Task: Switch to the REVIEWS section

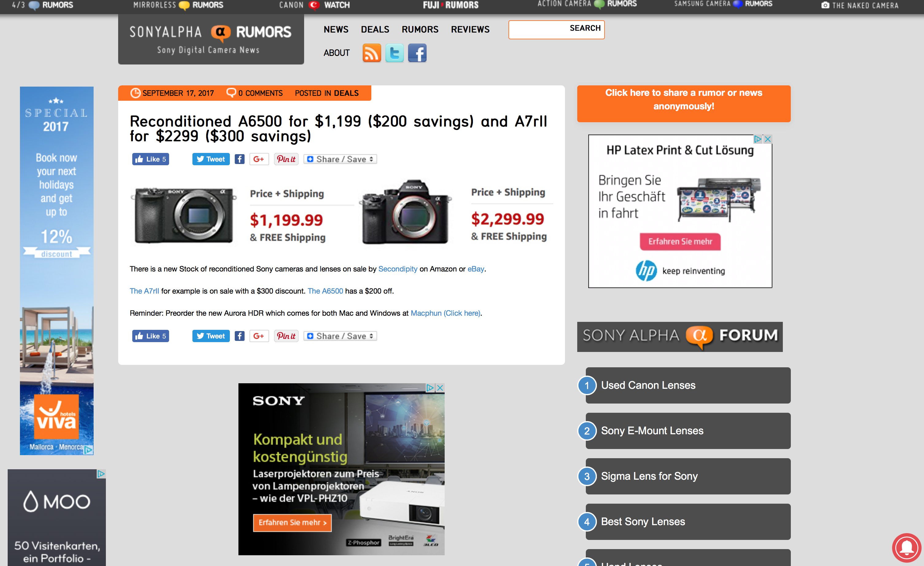Action: tap(470, 29)
